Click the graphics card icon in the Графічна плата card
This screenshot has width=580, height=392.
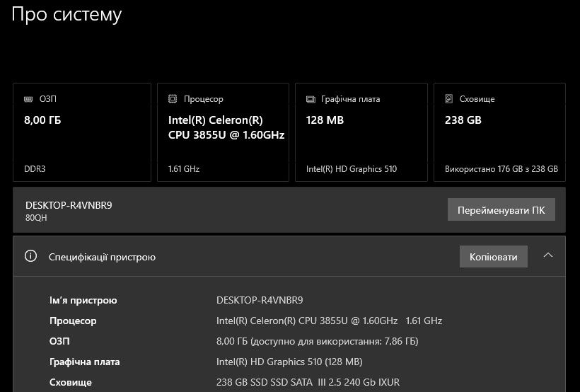pyautogui.click(x=311, y=99)
